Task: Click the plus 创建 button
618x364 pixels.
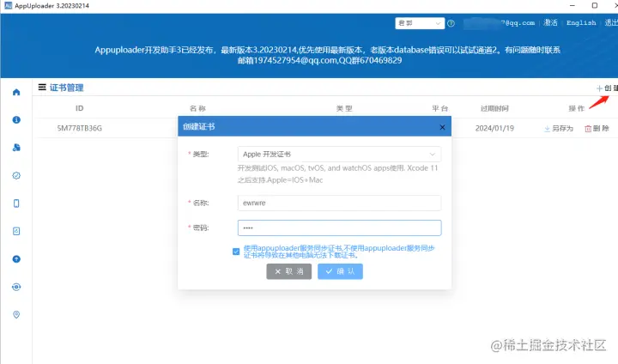Action: (x=607, y=88)
